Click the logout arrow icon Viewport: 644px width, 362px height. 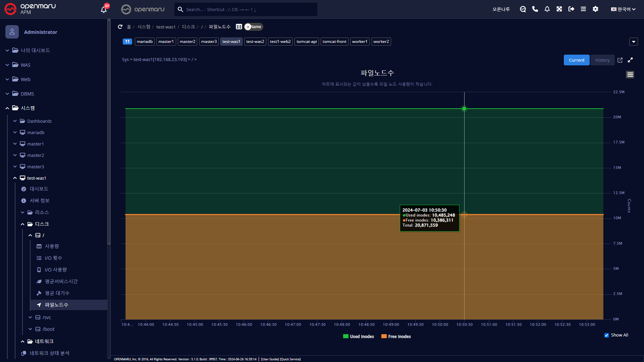[571, 9]
